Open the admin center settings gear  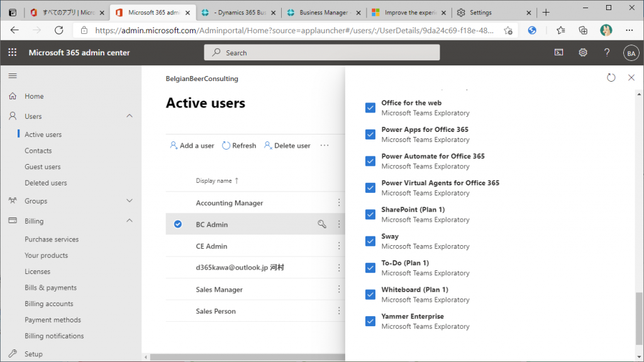pyautogui.click(x=583, y=53)
